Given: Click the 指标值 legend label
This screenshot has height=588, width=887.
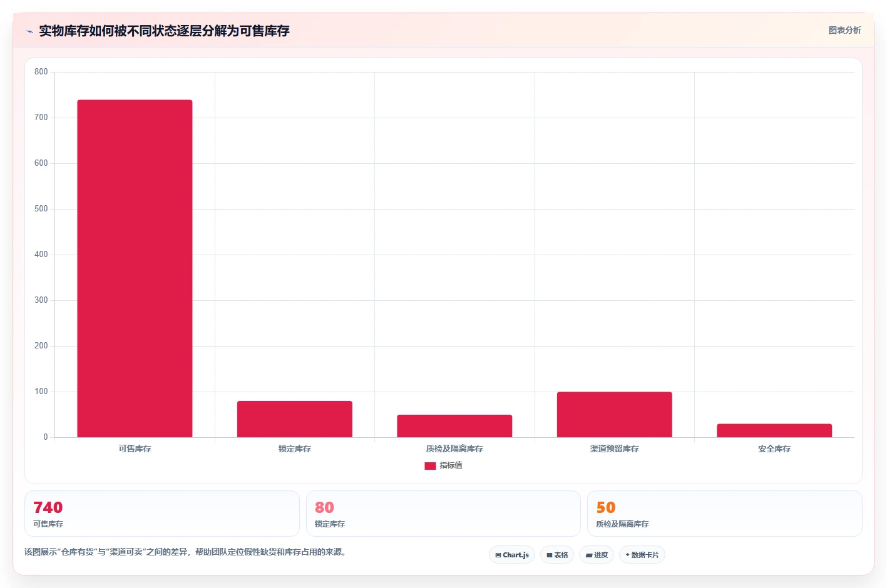Looking at the screenshot, I should pos(451,465).
